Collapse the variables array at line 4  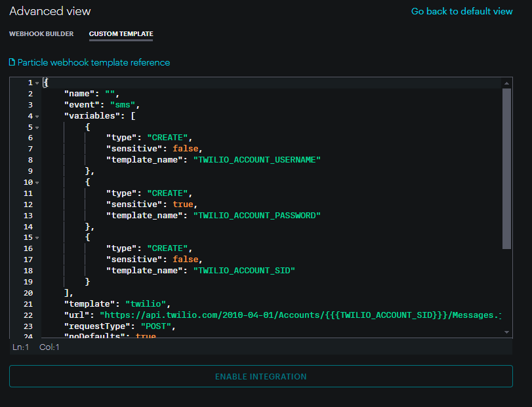click(x=37, y=116)
